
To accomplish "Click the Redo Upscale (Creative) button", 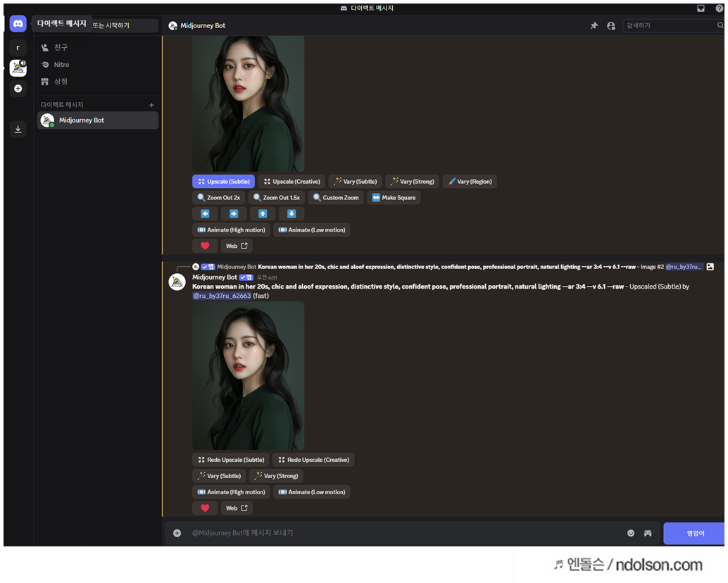I will point(313,460).
